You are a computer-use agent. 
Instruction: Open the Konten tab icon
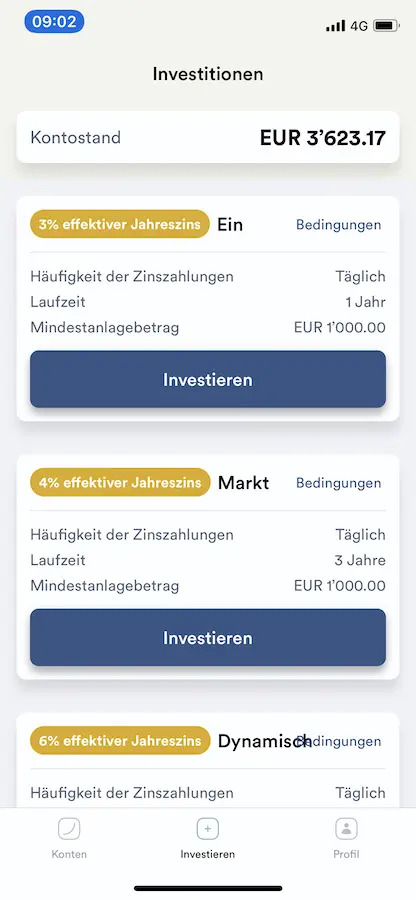(69, 829)
